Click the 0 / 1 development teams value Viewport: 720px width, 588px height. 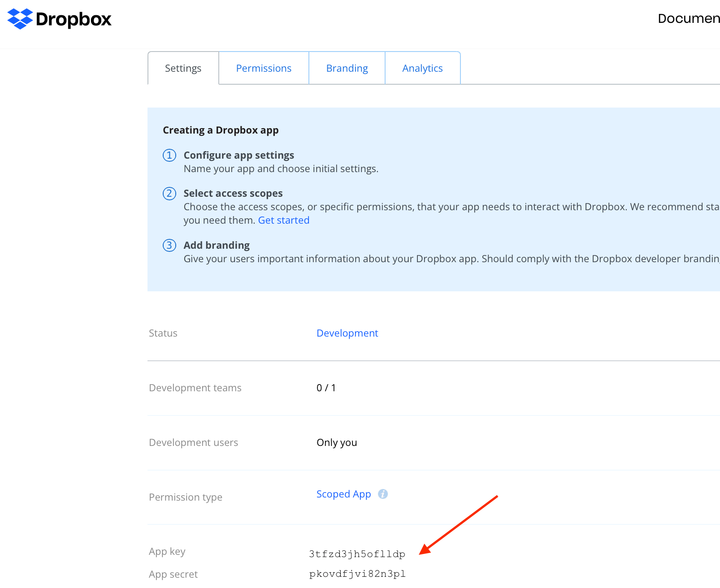[326, 388]
